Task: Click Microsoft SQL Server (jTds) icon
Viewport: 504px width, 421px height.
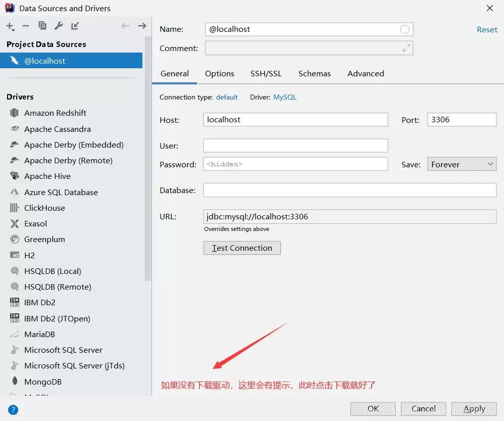Action: (15, 365)
